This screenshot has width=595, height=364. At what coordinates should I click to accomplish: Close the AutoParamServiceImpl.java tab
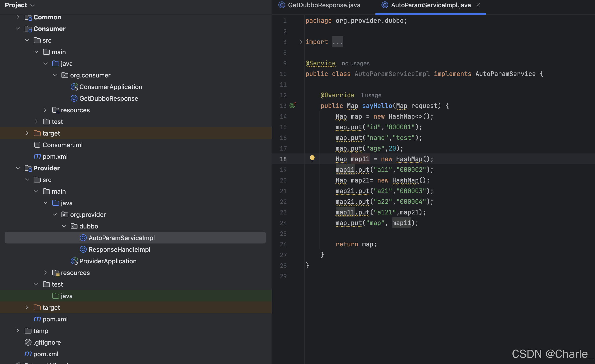tap(478, 5)
